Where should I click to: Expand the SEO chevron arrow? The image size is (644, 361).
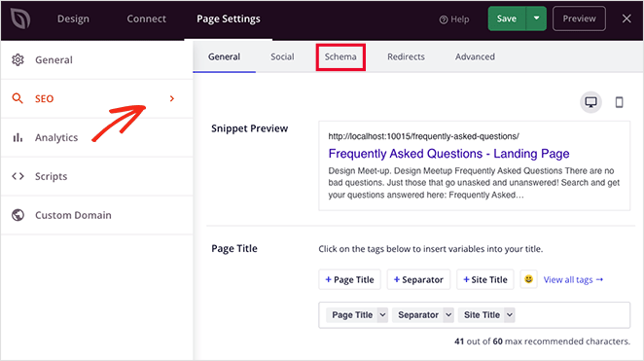pos(172,98)
